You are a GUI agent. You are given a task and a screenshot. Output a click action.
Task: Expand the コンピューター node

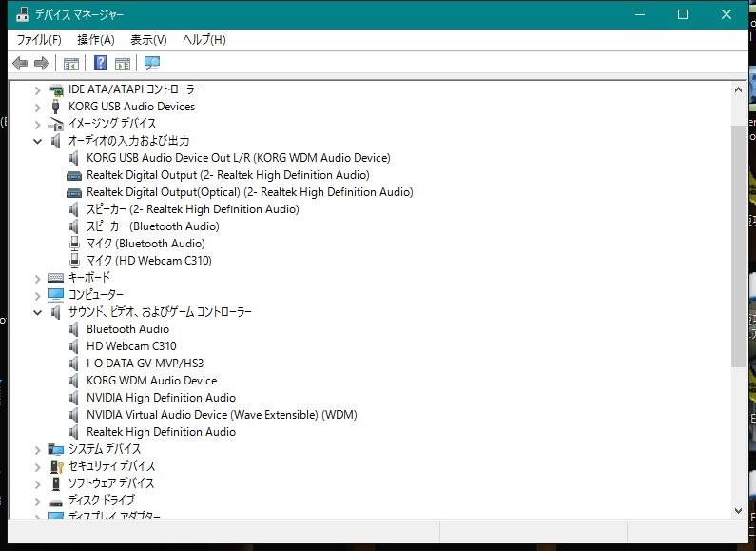(38, 295)
